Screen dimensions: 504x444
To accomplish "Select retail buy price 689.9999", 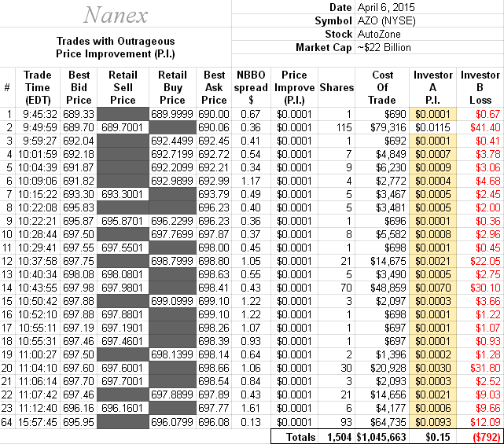I will 172,114.
